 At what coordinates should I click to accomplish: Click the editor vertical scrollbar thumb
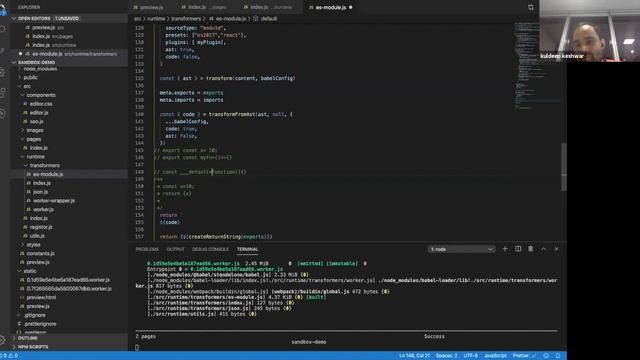[x=564, y=167]
